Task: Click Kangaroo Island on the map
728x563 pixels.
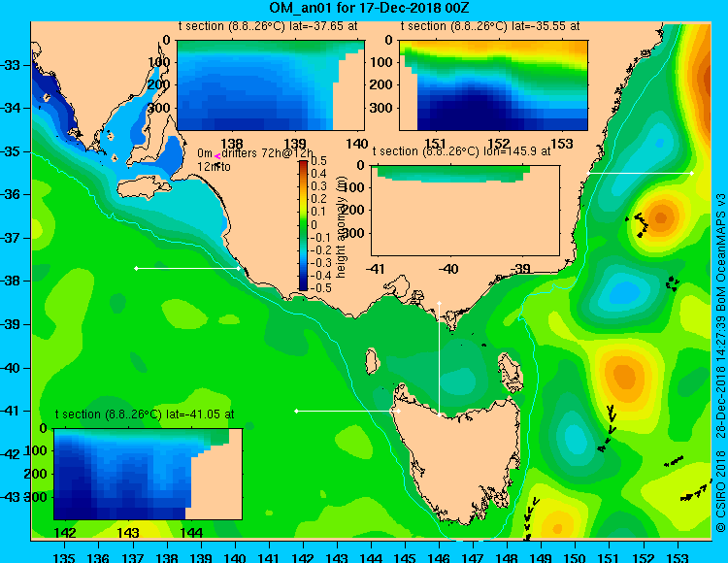Action: (143, 186)
